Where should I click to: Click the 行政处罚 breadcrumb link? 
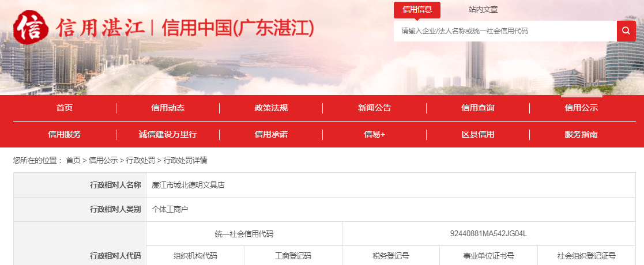click(141, 160)
